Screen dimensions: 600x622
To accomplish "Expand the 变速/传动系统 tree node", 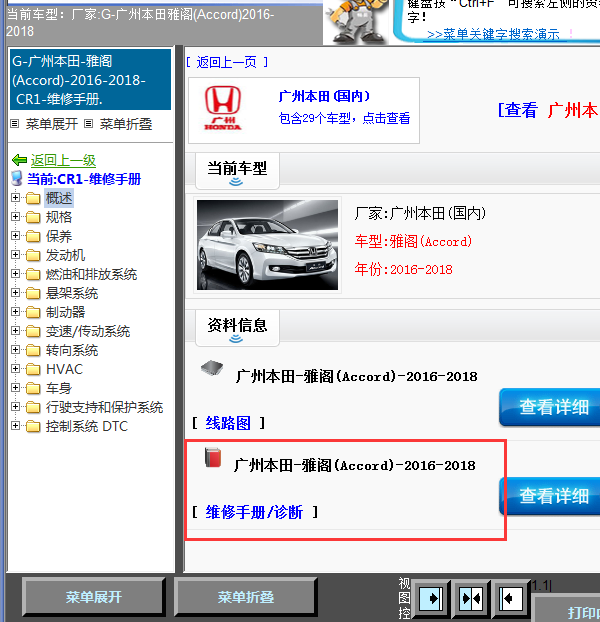I will click(15, 331).
